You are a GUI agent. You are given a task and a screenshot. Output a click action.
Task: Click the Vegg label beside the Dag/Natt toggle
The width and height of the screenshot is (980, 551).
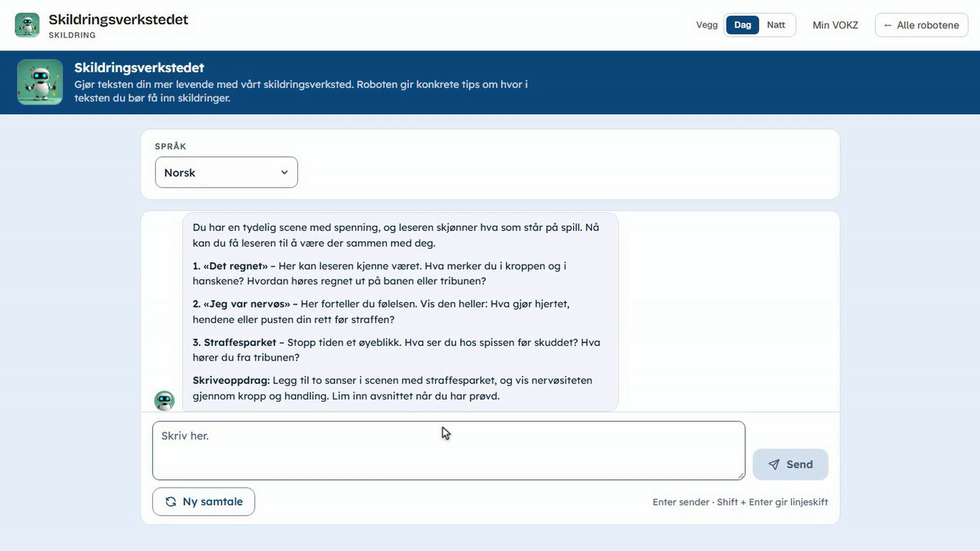pos(706,25)
